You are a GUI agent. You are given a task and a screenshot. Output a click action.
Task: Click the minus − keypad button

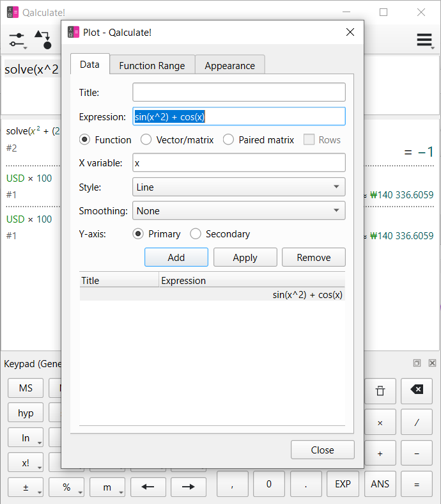tap(417, 453)
